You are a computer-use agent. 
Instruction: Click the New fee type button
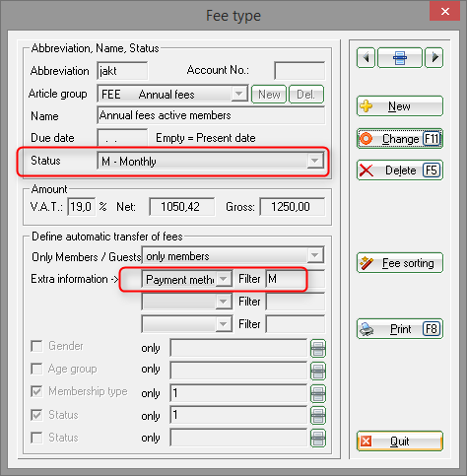click(400, 106)
